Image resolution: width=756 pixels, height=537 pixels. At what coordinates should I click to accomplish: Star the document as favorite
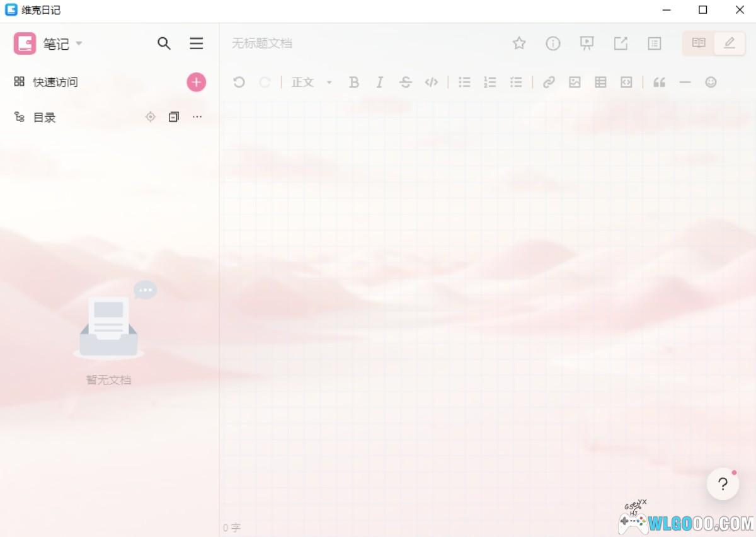(x=519, y=43)
